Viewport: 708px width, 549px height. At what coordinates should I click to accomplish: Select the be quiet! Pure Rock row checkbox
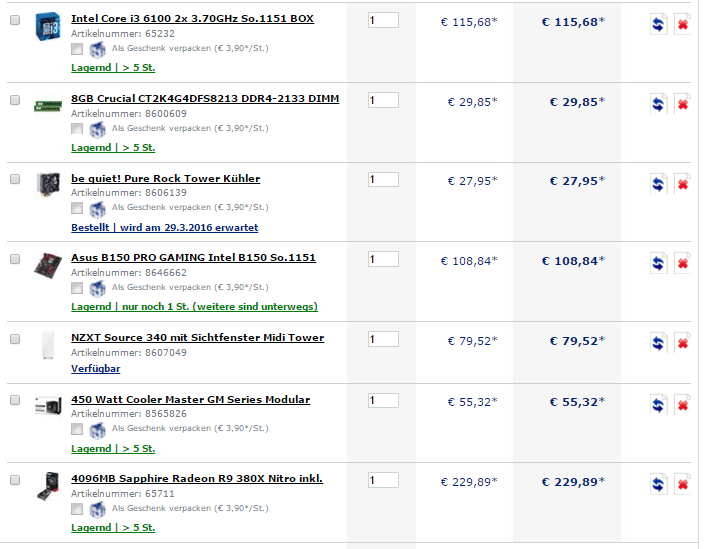point(15,179)
